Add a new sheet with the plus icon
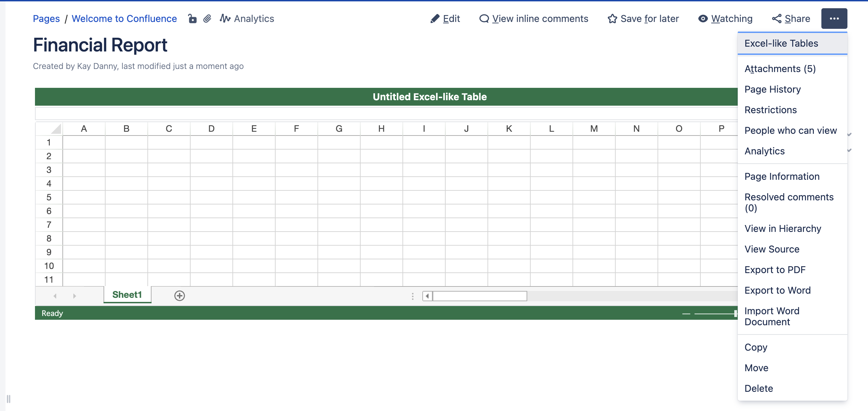This screenshot has height=411, width=868. tap(180, 296)
